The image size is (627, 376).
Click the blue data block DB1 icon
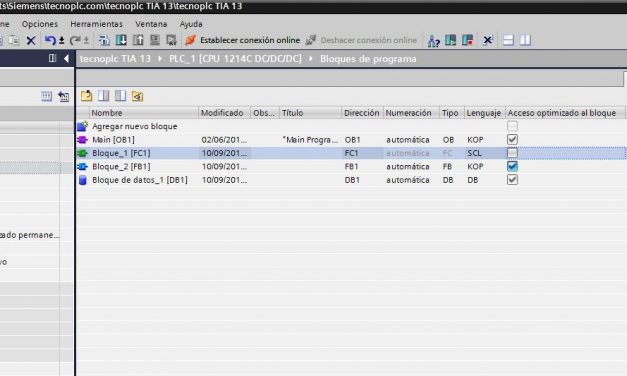pos(82,180)
